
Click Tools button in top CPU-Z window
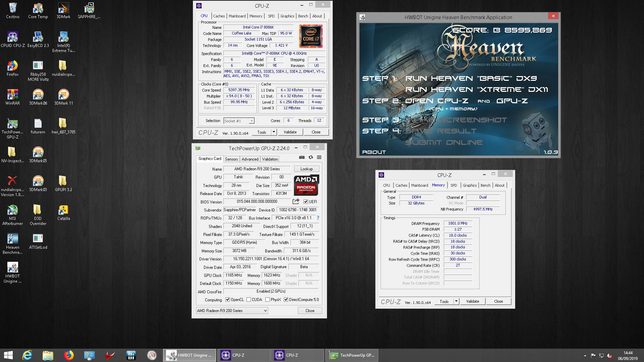pyautogui.click(x=262, y=132)
